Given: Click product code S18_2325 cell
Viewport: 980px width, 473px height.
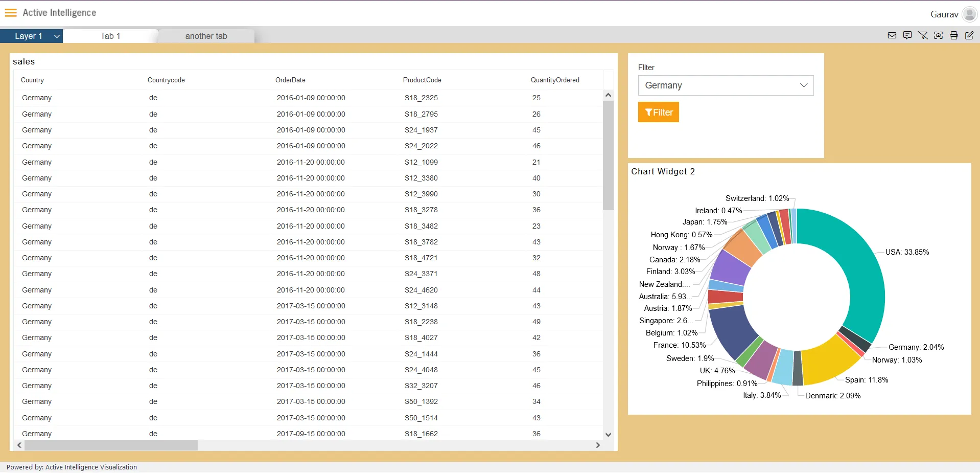Looking at the screenshot, I should pyautogui.click(x=421, y=98).
